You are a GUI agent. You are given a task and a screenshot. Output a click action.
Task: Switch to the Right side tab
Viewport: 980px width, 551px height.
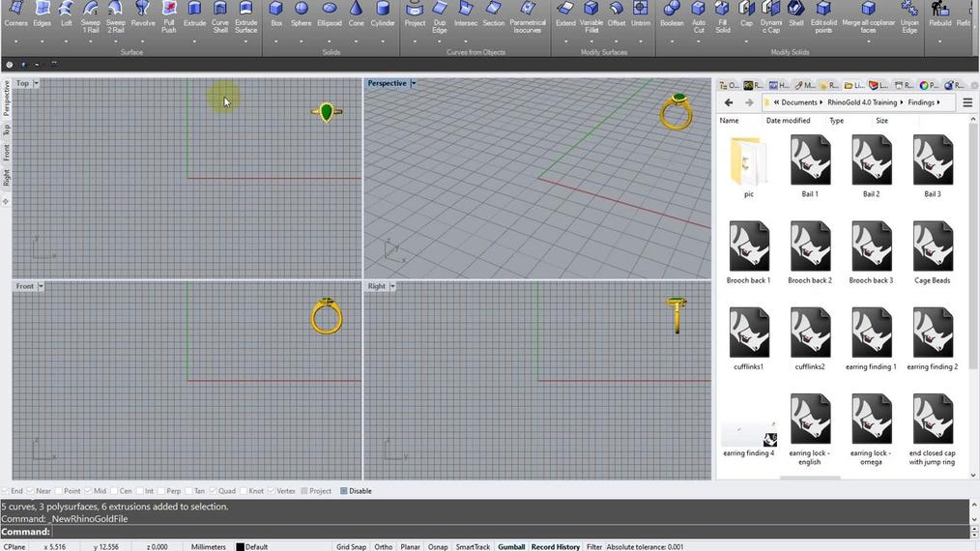6,178
